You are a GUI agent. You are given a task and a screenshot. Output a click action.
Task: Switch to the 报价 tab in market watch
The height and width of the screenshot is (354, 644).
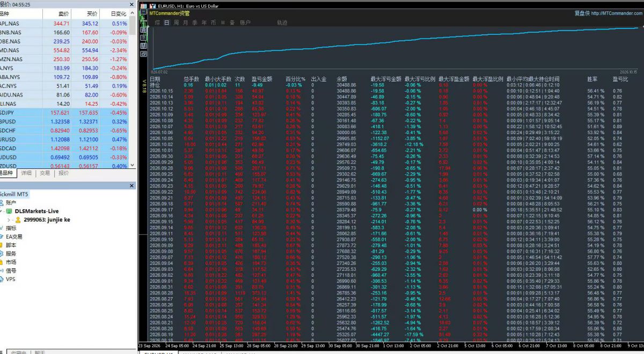[63, 173]
